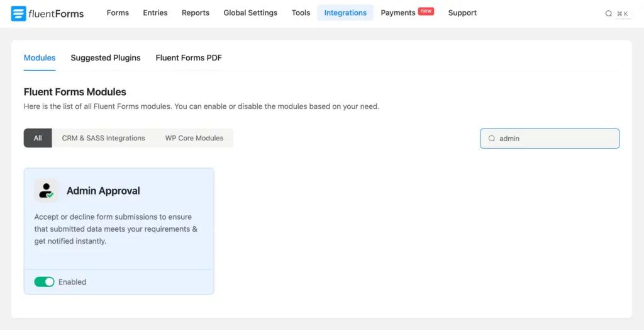The height and width of the screenshot is (330, 644).
Task: Open the Forms menu
Action: point(118,13)
